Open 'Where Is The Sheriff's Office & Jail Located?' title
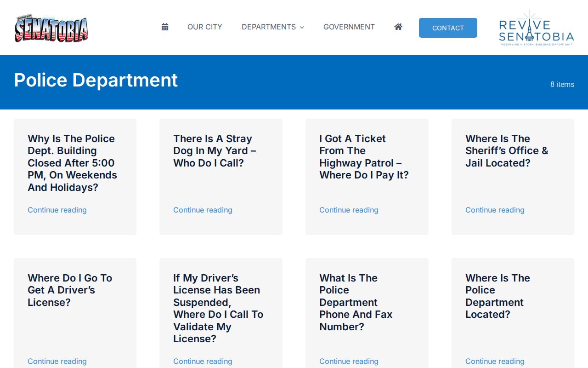This screenshot has height=368, width=588. [x=507, y=151]
